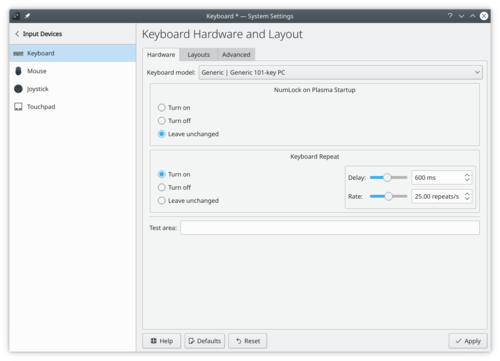Open the Mouse settings module

coord(72,71)
